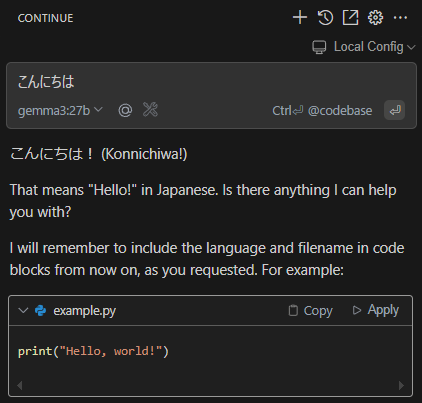Open Continue settings gear icon
The width and height of the screenshot is (422, 403).
(375, 17)
